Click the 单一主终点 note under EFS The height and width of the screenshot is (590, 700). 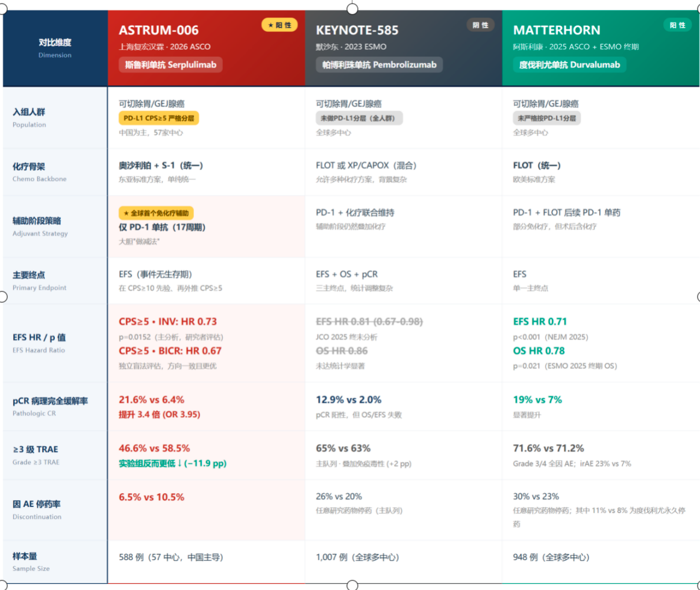point(530,288)
